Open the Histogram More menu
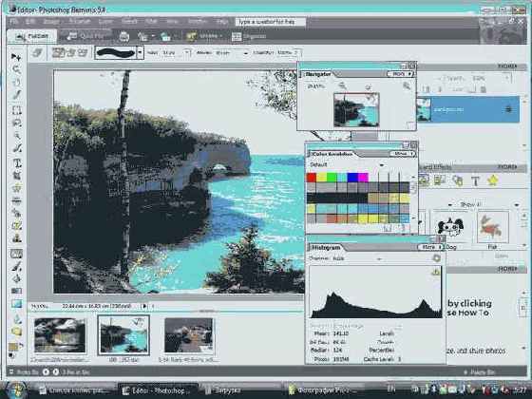This screenshot has width=532, height=399. coord(430,247)
